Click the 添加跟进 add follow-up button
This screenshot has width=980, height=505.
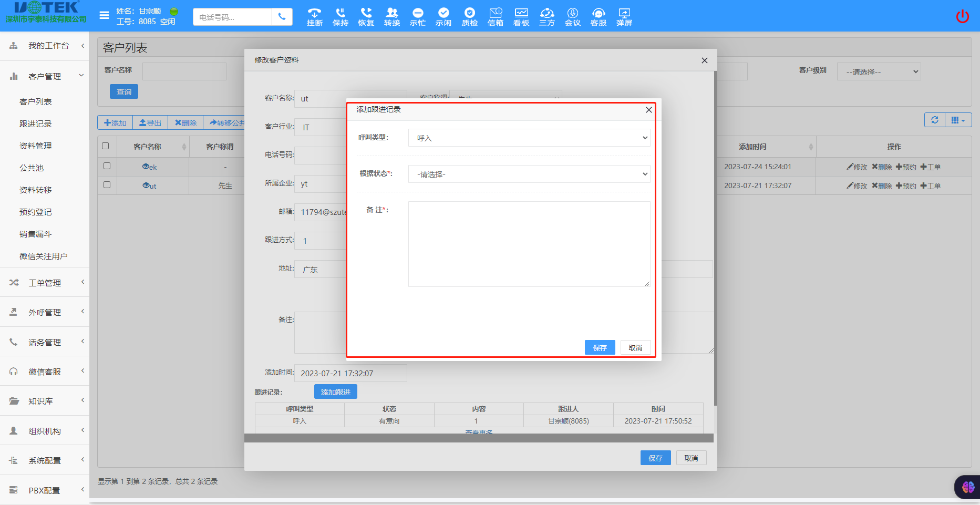335,391
